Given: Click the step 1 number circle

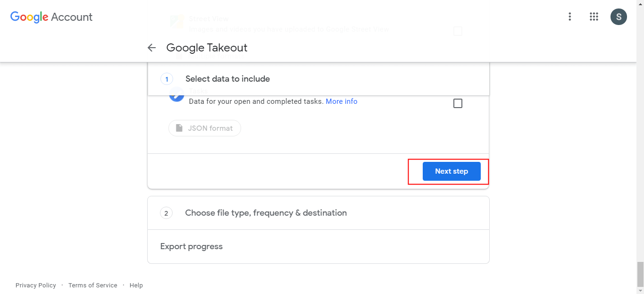Looking at the screenshot, I should click(167, 79).
